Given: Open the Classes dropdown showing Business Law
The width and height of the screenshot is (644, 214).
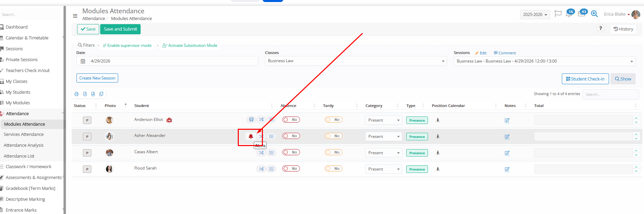Looking at the screenshot, I should (356, 61).
